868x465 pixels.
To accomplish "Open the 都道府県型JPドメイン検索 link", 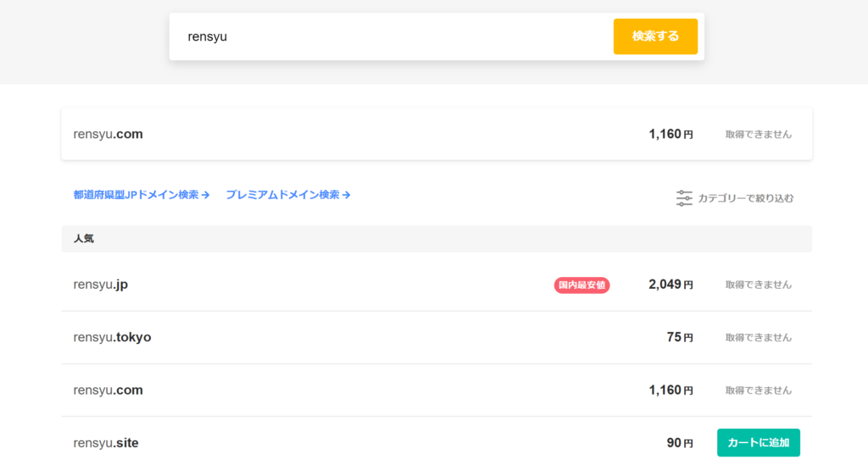I will pos(136,195).
